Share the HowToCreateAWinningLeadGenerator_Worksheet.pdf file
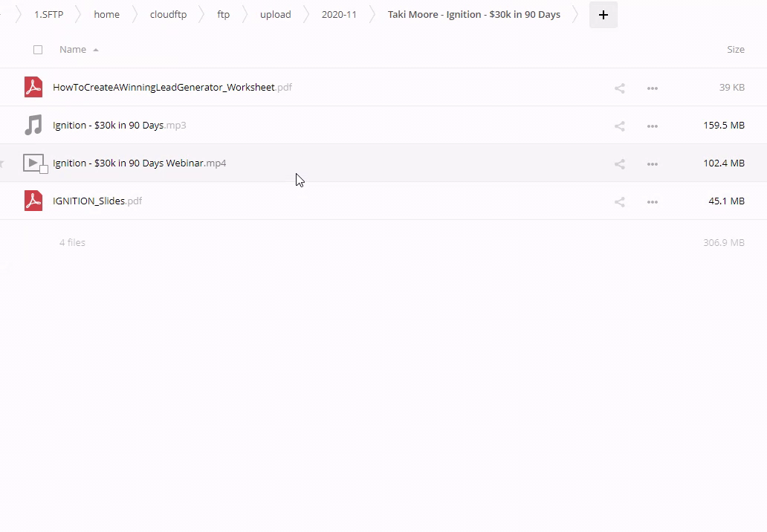Viewport: 767px width, 532px height. click(619, 88)
